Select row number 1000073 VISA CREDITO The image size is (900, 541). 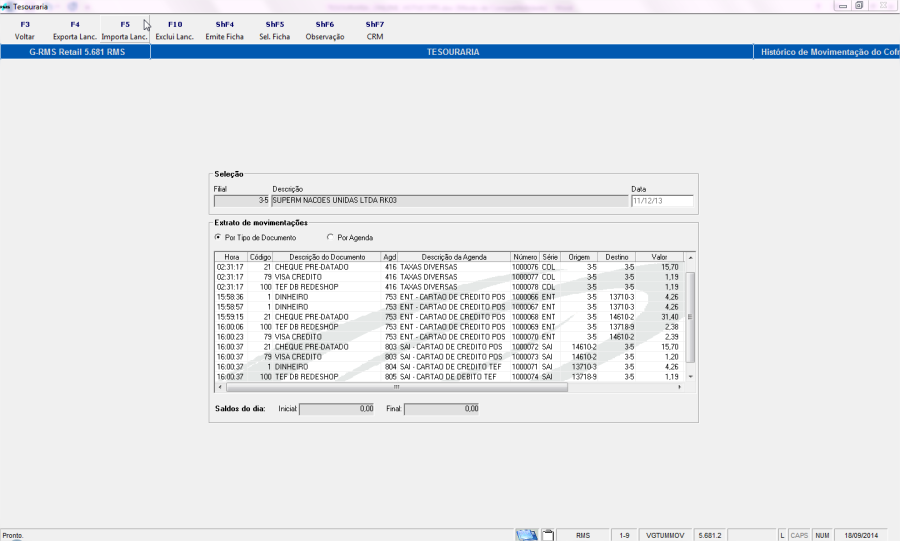[x=449, y=357]
